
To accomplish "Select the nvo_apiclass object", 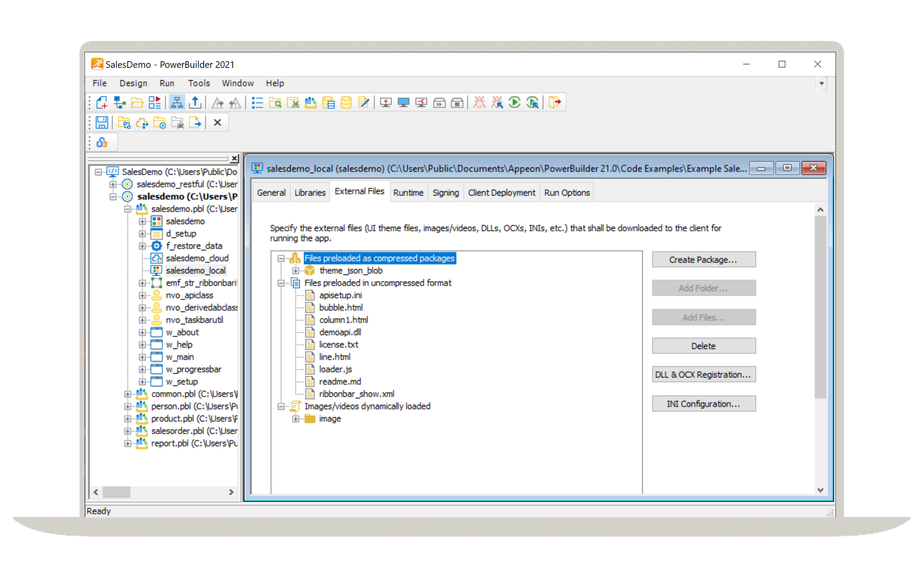I will pos(189,295).
